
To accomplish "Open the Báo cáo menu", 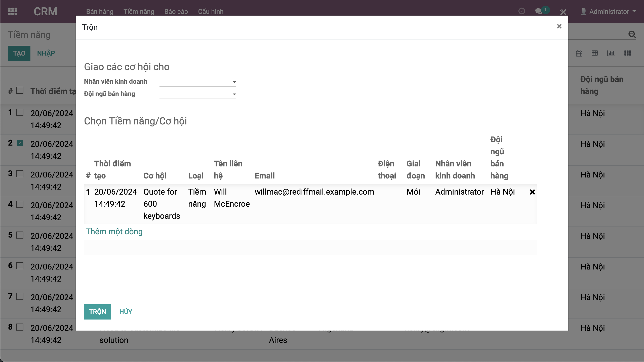I will [176, 12].
